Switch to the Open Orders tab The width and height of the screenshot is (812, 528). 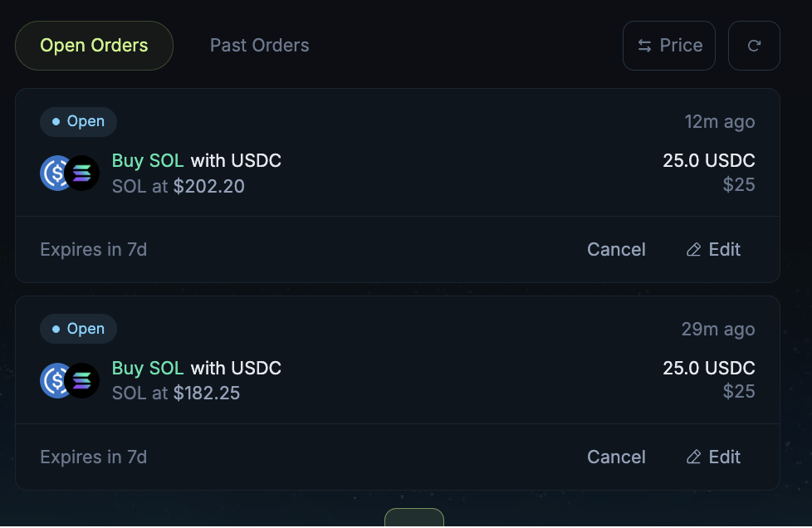click(x=94, y=46)
